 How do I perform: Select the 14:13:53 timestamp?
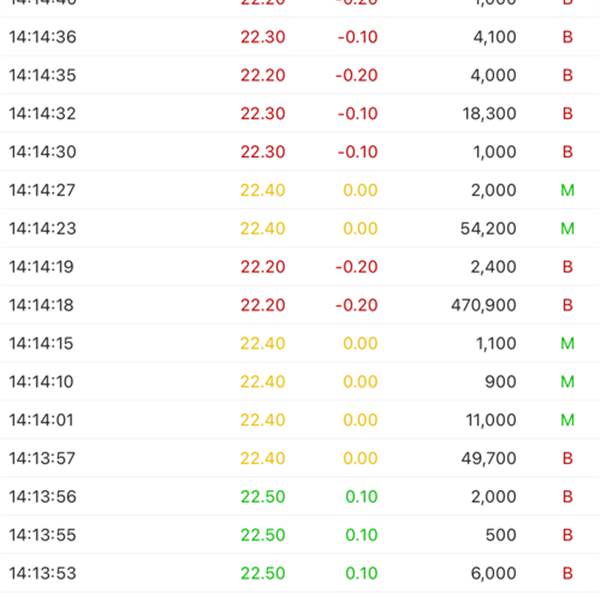click(x=42, y=574)
